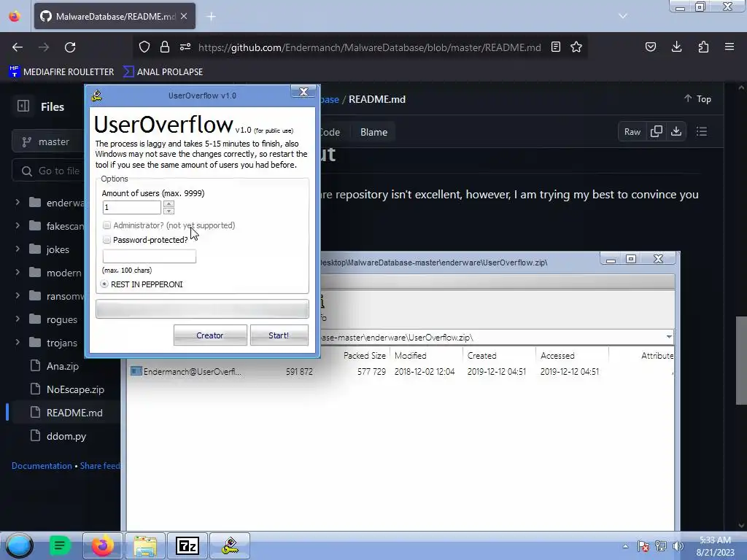Expand the modern folder chevron
Viewport: 747px width, 560px height.
[18, 273]
